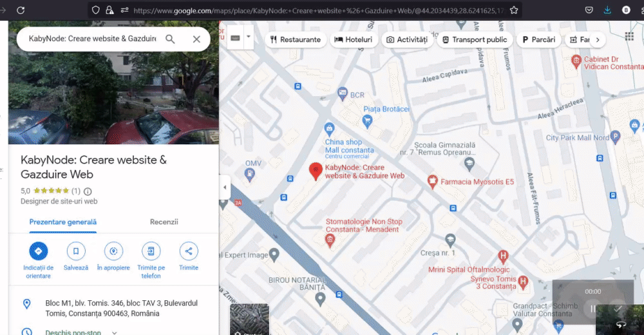View site security lock information
Image resolution: width=644 pixels, height=335 pixels.
coord(109,10)
